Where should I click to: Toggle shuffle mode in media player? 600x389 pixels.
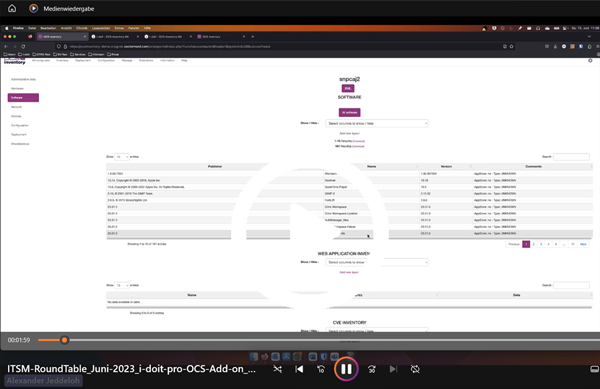coord(278,369)
